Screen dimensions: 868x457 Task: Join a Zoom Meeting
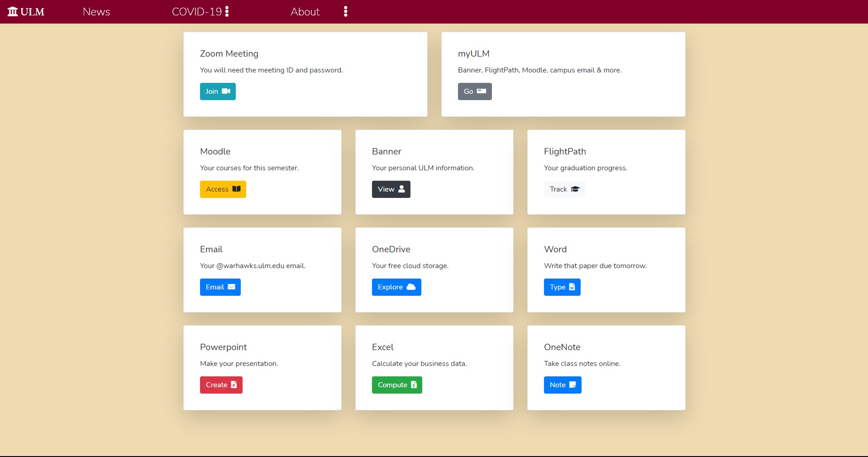click(218, 91)
